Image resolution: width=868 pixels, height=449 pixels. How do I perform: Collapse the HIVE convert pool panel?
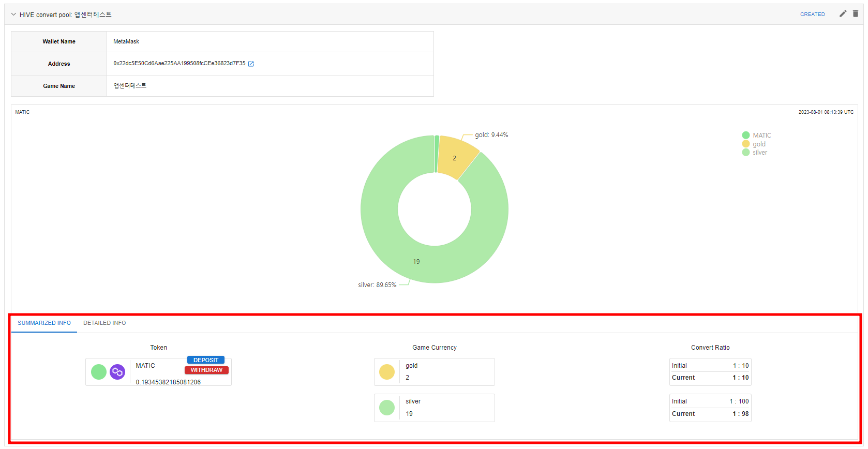click(x=13, y=14)
